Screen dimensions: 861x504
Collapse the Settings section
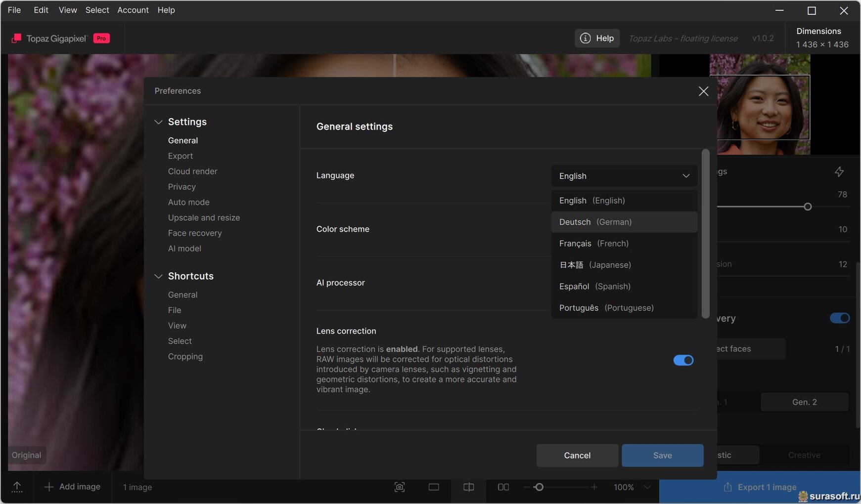tap(158, 122)
